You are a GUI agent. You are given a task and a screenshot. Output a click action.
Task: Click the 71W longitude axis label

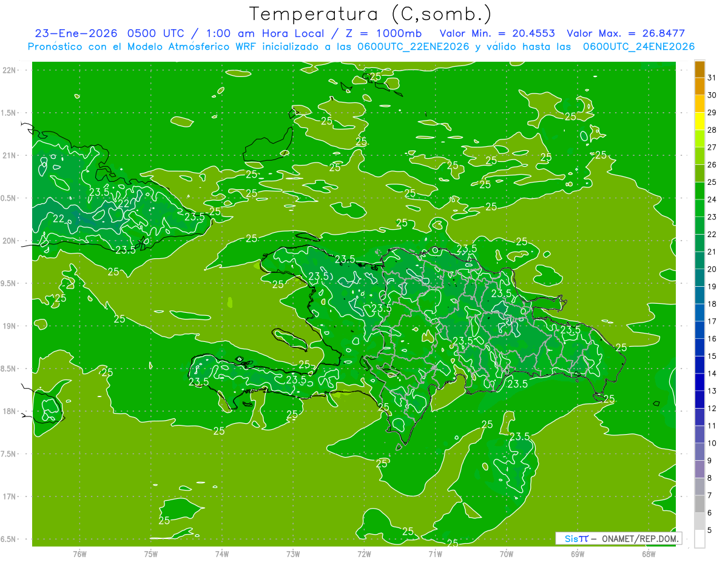tap(435, 554)
